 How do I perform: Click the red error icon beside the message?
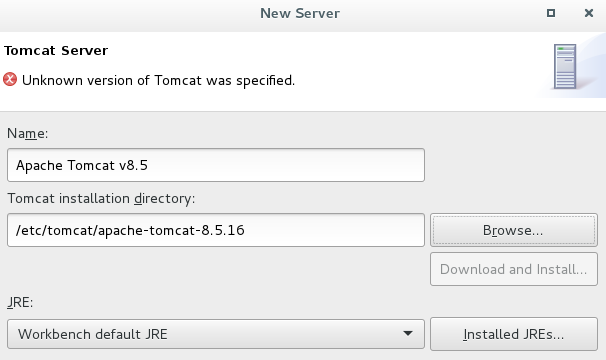(10, 80)
